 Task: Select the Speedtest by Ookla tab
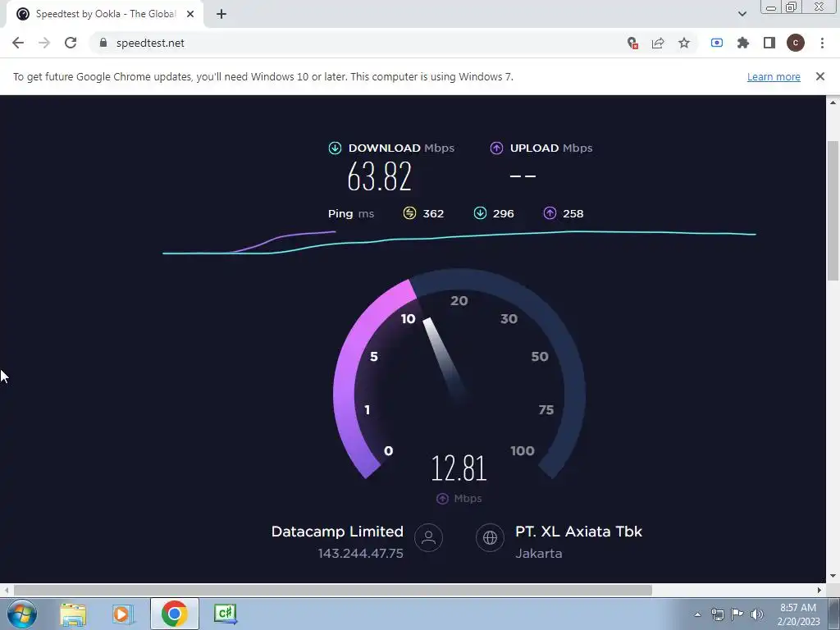coord(105,14)
